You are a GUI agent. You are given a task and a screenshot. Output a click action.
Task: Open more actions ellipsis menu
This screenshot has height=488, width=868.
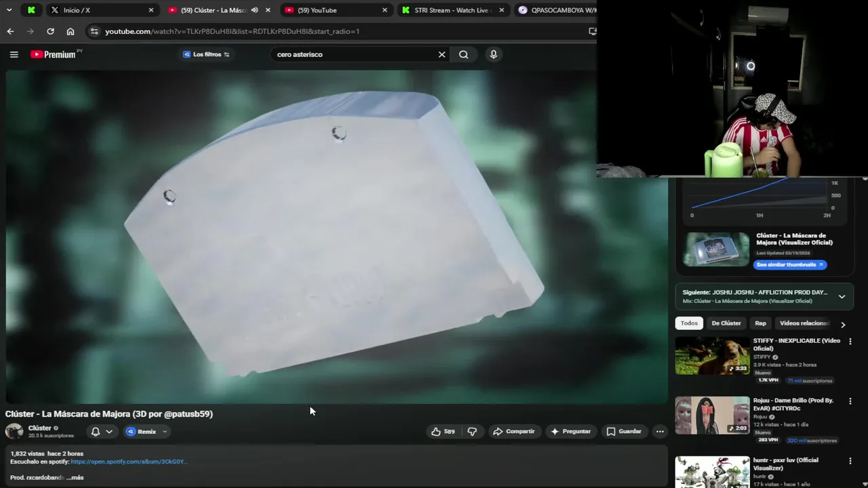click(x=660, y=431)
